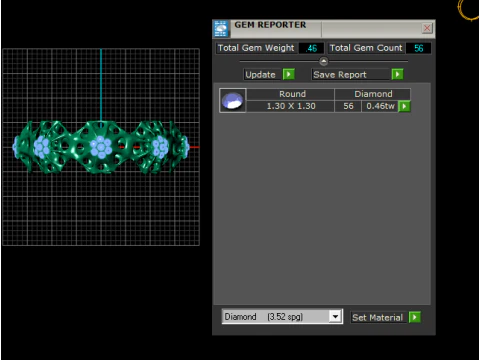Select the Round cell in gem table
Screen dimensions: 480x360
coord(292,94)
